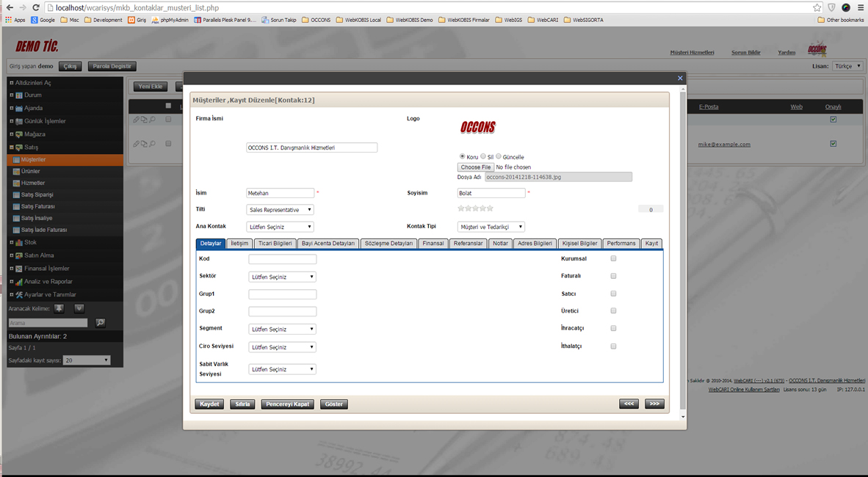Click the Choose File button
The image size is (868, 477).
point(476,167)
